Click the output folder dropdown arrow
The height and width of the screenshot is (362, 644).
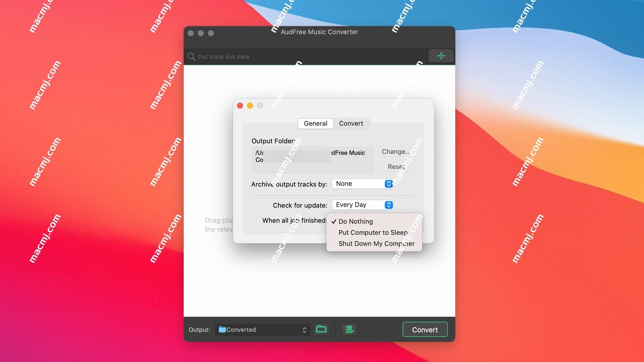click(x=304, y=330)
